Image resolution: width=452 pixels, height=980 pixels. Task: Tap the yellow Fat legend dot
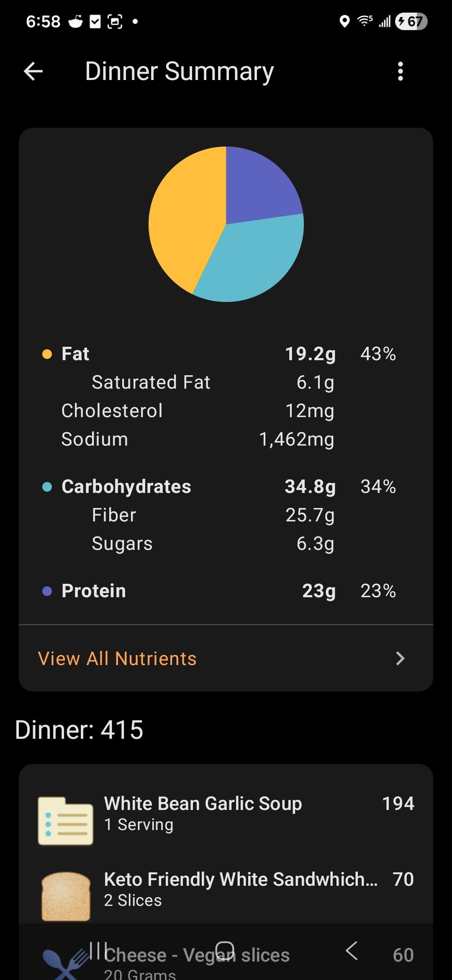[47, 354]
